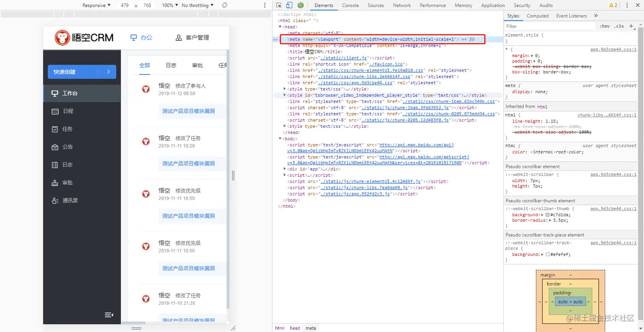This screenshot has width=644, height=332.
Task: Open the Performance tab
Action: [x=433, y=5]
